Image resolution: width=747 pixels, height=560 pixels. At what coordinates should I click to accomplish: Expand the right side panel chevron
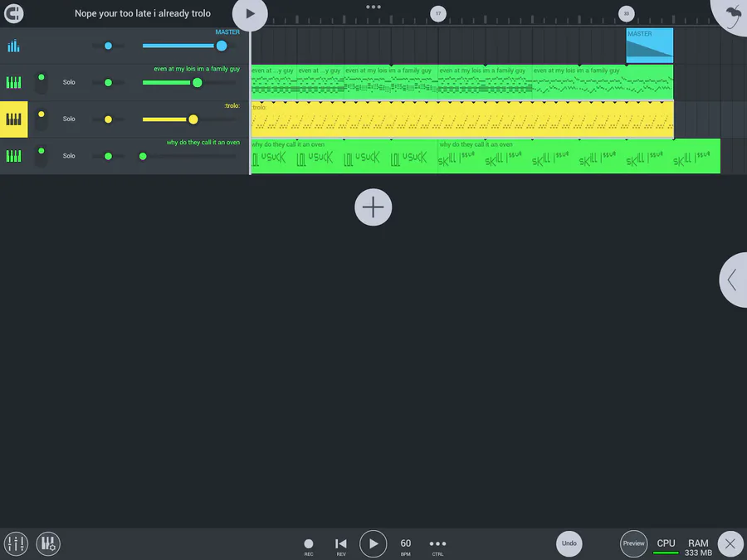[x=734, y=280]
